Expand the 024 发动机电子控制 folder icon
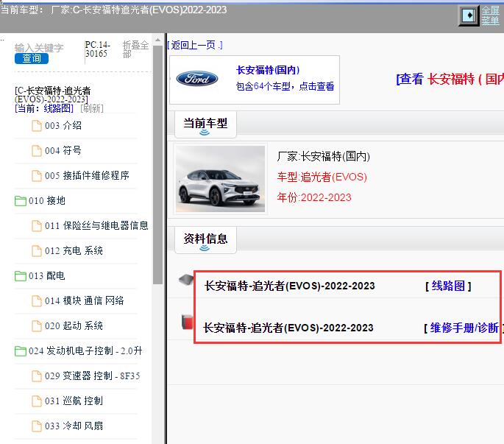Viewport: 504px width, 444px height. tap(21, 351)
